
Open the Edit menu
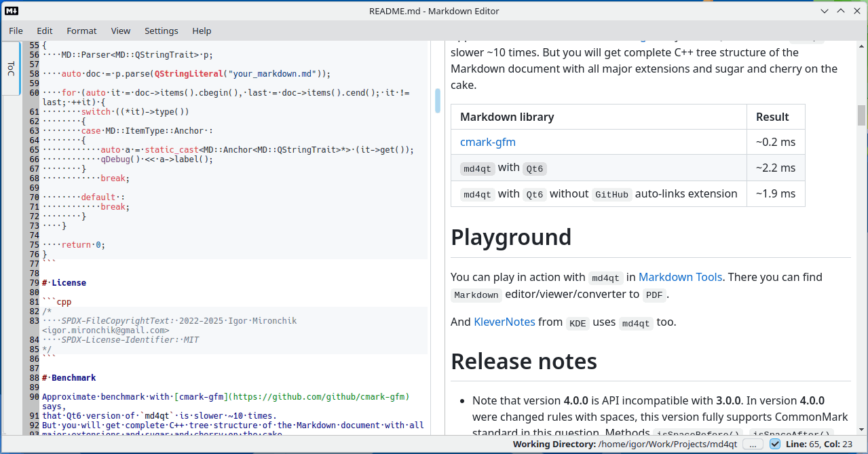(45, 31)
